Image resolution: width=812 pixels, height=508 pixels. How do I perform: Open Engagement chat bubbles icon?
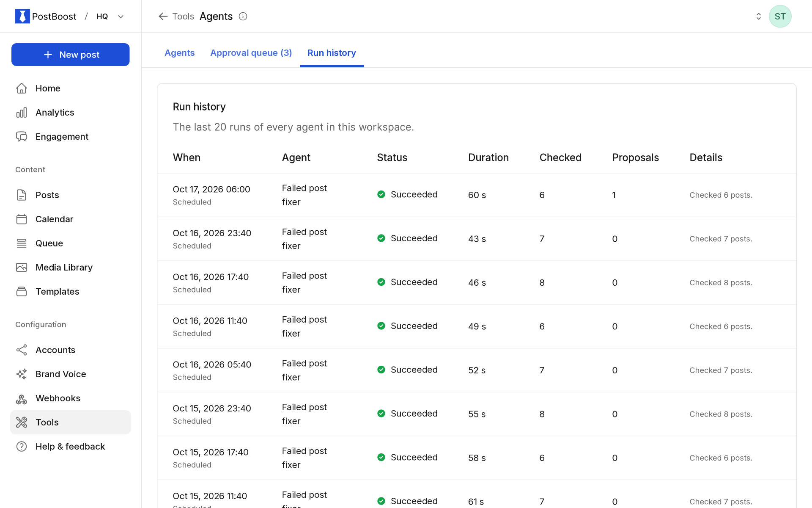coord(22,136)
